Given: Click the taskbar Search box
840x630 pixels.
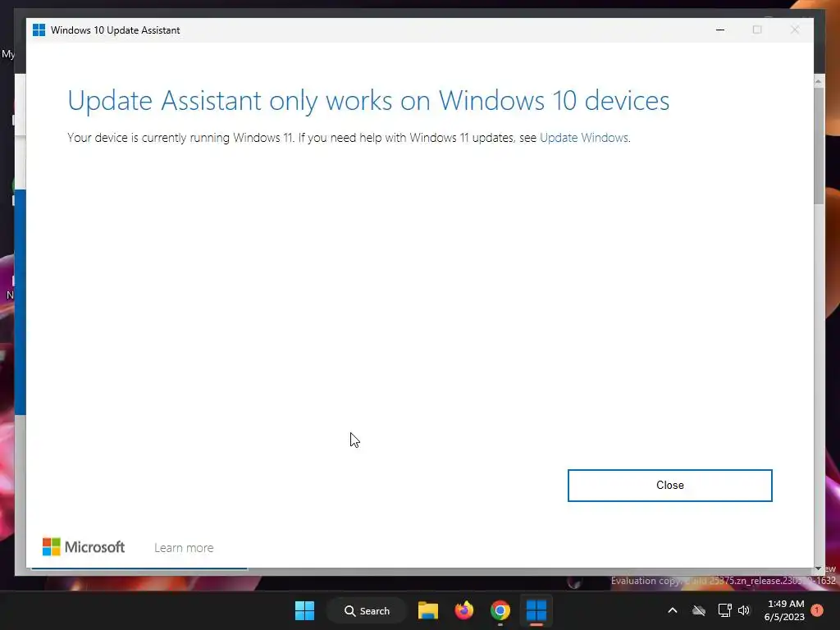Looking at the screenshot, I should point(367,610).
